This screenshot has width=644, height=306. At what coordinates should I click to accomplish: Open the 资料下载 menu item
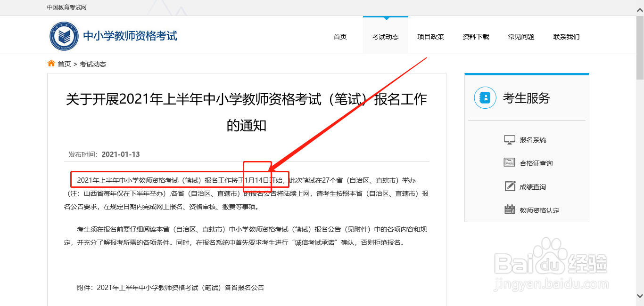(476, 36)
